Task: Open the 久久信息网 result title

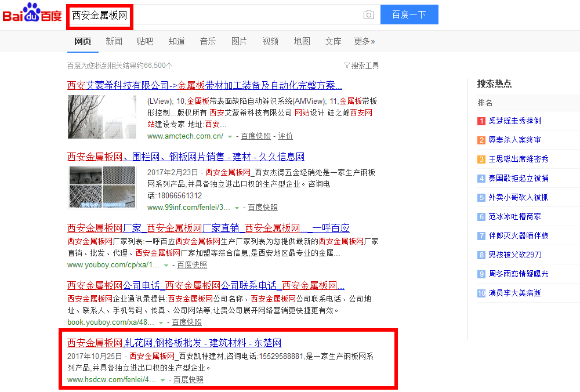Action: click(x=186, y=157)
